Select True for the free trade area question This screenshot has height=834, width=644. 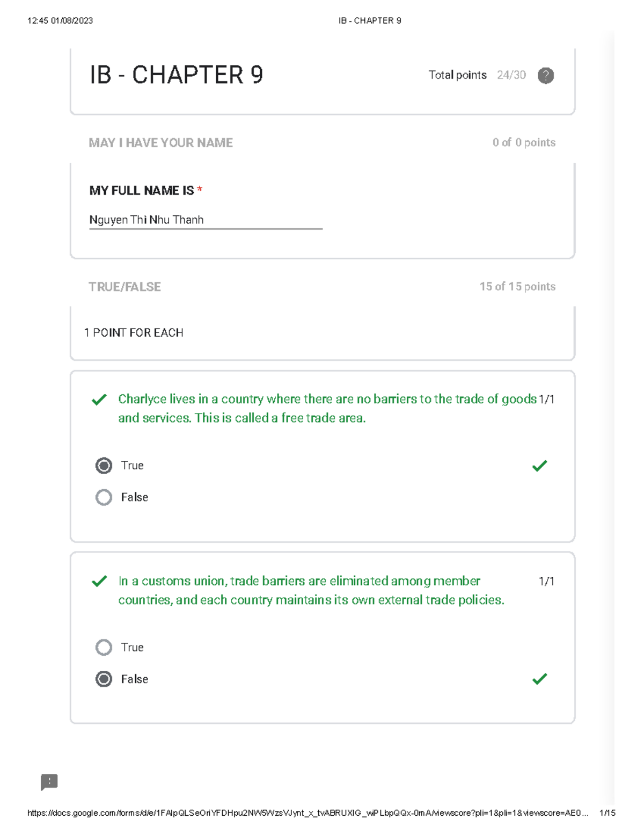click(x=104, y=466)
